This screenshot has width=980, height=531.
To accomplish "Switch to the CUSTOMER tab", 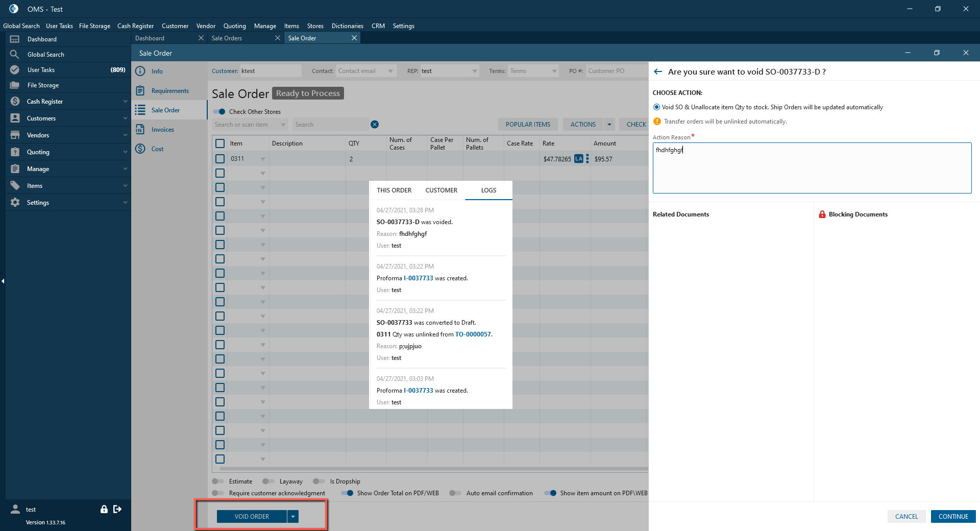I will point(442,190).
